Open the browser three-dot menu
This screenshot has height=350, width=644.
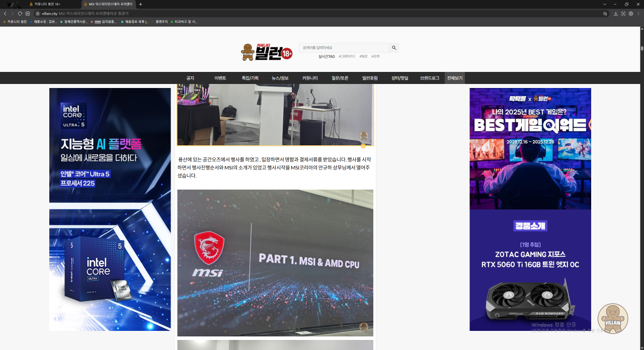[x=638, y=14]
